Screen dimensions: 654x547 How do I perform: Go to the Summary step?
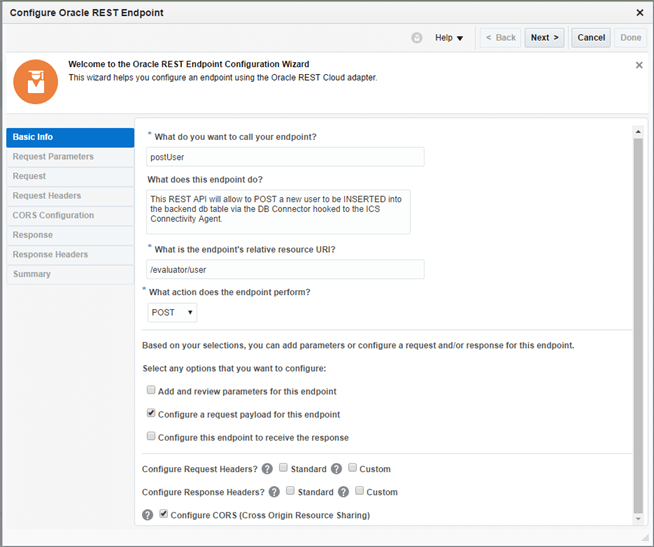click(32, 274)
